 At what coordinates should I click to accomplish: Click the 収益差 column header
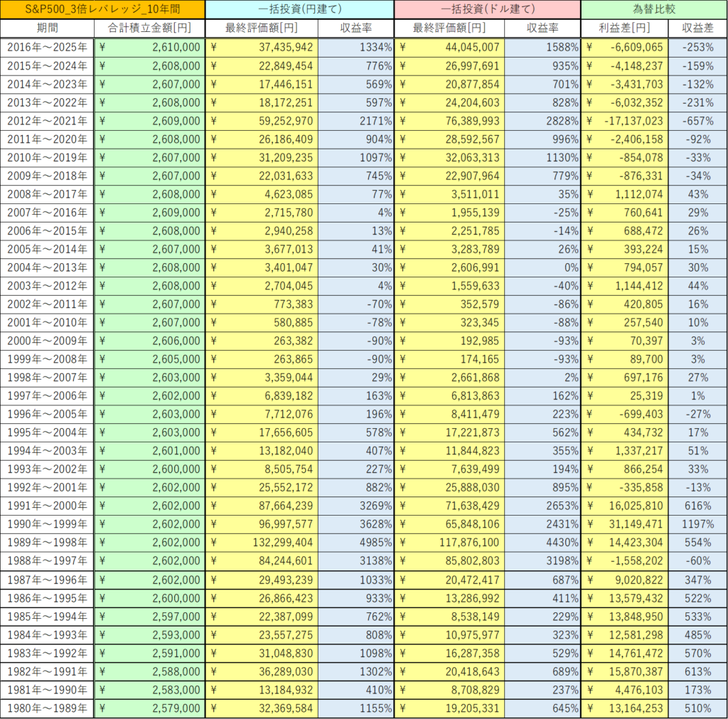click(x=697, y=28)
